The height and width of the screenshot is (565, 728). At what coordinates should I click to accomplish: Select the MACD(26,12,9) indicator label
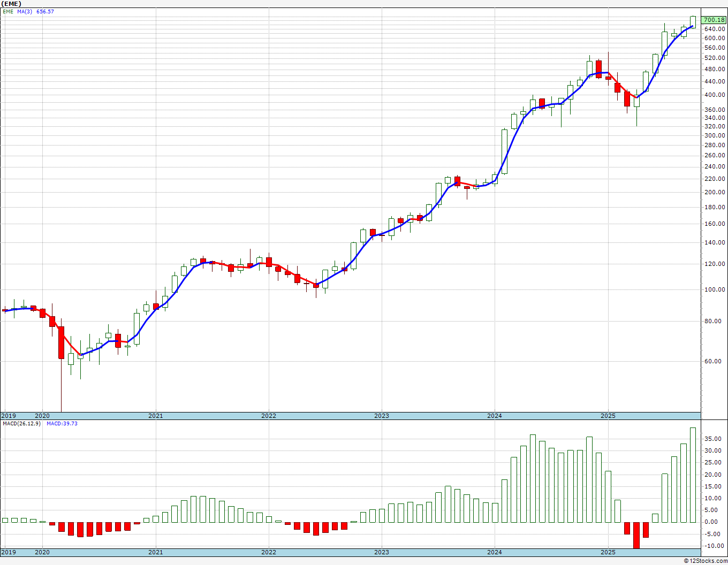[21, 423]
